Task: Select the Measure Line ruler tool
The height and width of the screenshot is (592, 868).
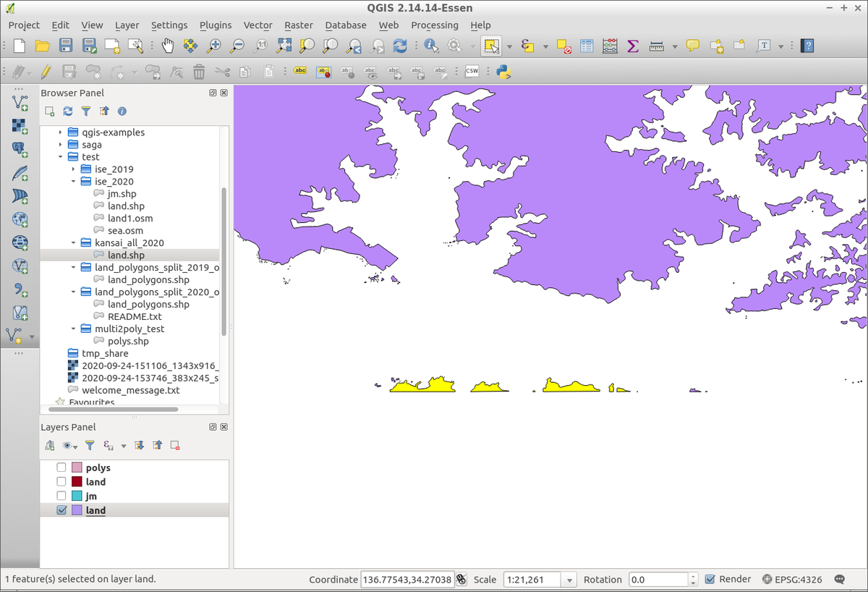Action: (657, 46)
